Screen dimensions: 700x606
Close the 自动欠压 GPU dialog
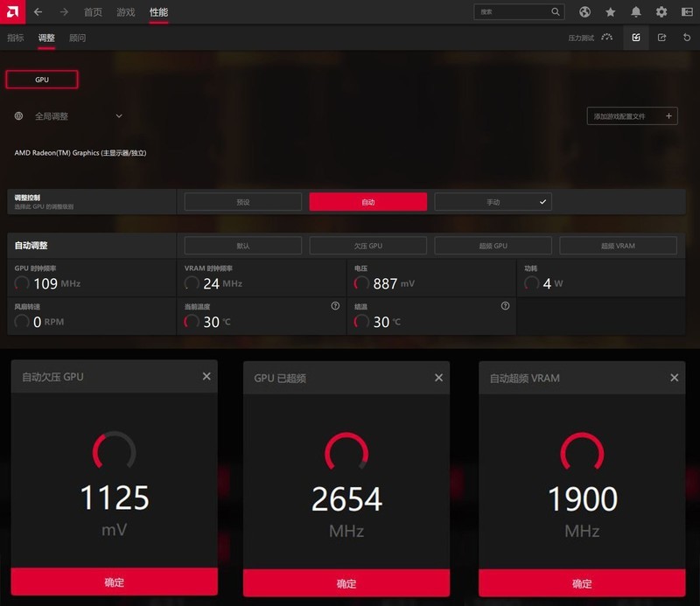click(206, 376)
